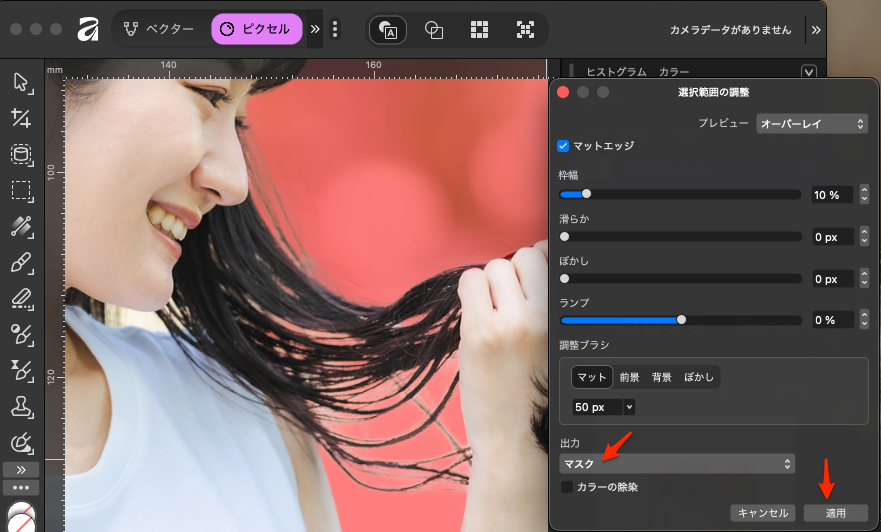Select the Paint Brush tool

click(x=21, y=263)
